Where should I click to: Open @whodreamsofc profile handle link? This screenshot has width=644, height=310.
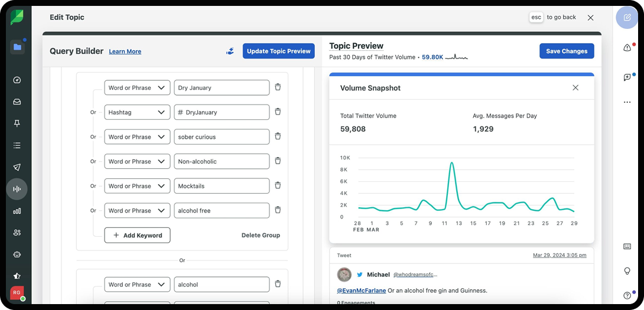tap(415, 275)
